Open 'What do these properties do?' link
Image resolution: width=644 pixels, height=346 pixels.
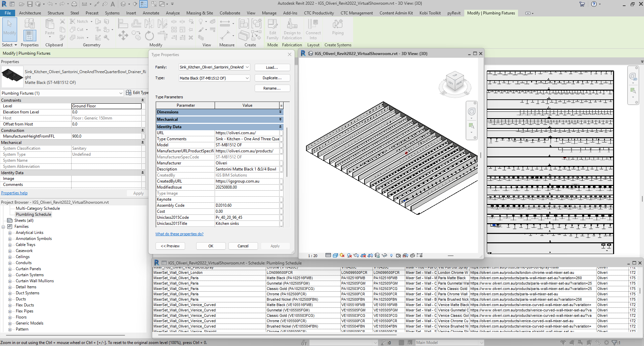pyautogui.click(x=179, y=234)
